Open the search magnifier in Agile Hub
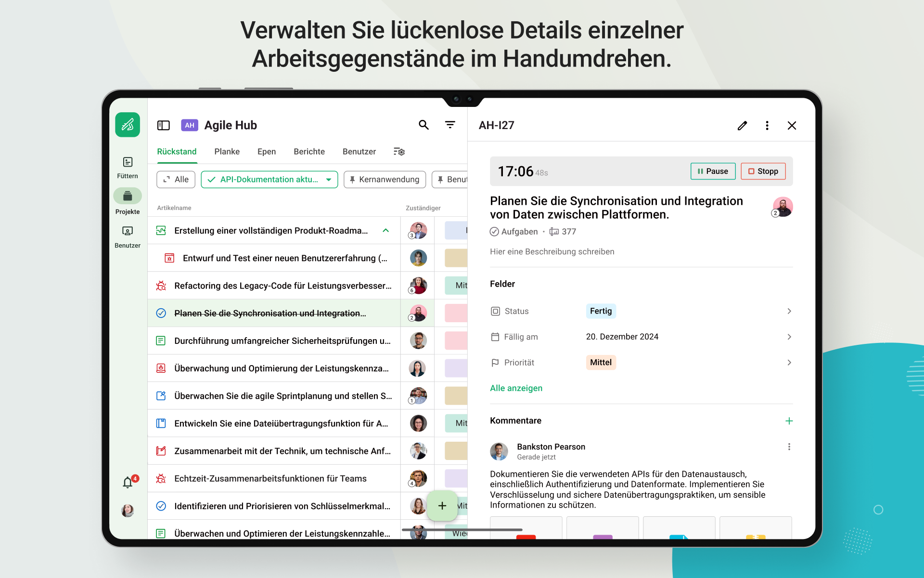 [x=423, y=125]
